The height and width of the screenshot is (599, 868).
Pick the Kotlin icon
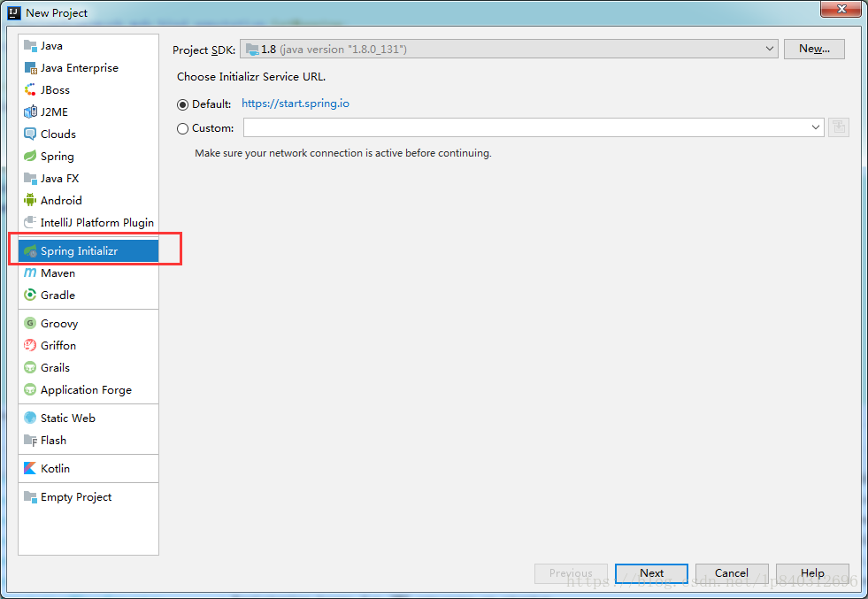pos(30,468)
